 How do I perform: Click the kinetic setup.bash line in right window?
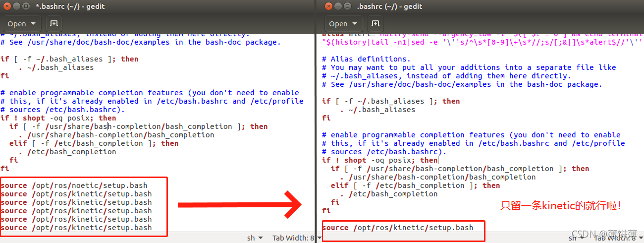pyautogui.click(x=398, y=228)
